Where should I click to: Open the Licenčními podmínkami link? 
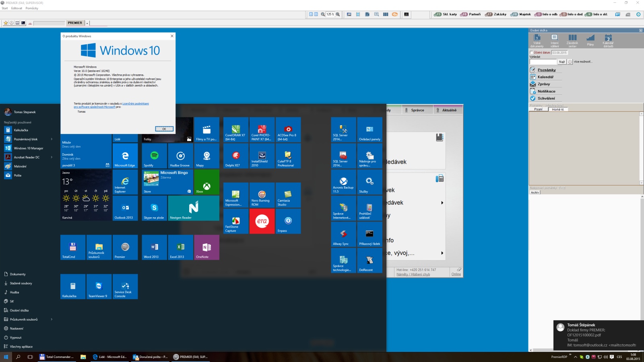pos(136,103)
